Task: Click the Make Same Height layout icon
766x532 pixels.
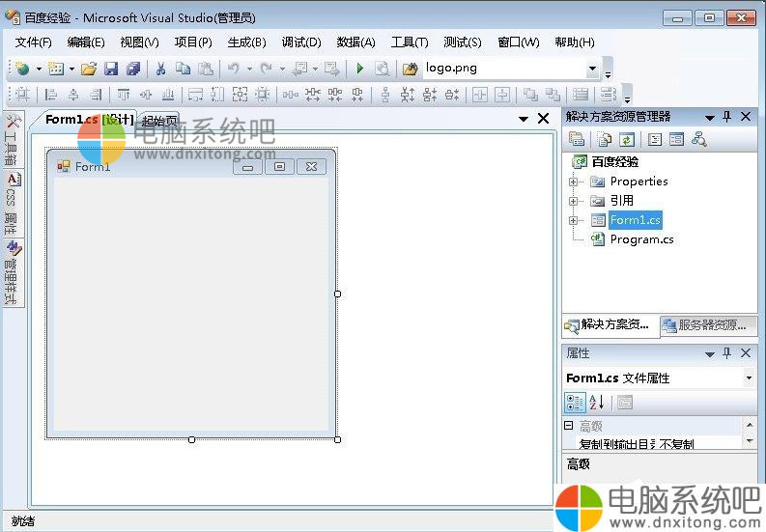Action: coord(218,95)
